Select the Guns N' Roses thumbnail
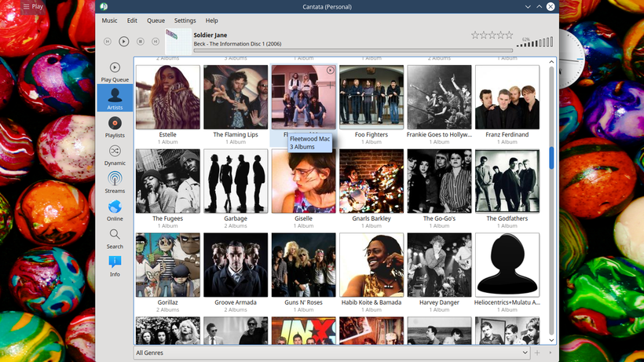The height and width of the screenshot is (362, 644). pyautogui.click(x=303, y=265)
